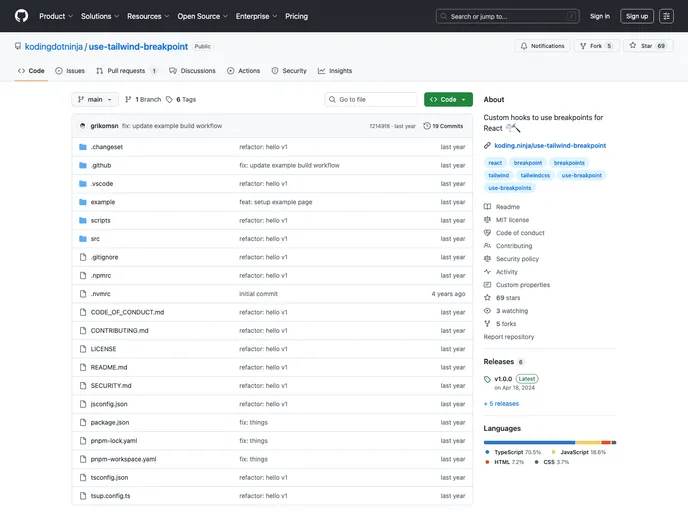Select the tailwindcss topic tag
688x512 pixels.
pyautogui.click(x=535, y=175)
